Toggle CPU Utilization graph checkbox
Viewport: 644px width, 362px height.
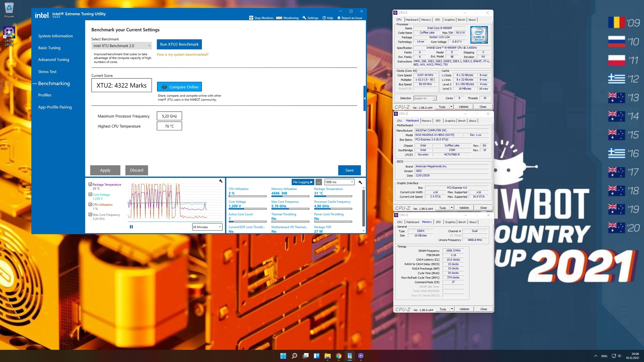(x=90, y=204)
